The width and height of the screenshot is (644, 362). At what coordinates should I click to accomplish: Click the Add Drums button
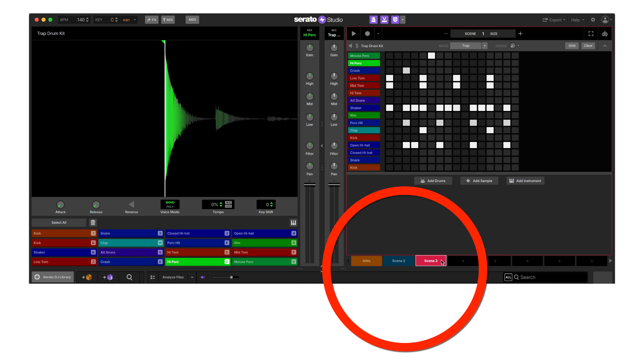click(433, 181)
